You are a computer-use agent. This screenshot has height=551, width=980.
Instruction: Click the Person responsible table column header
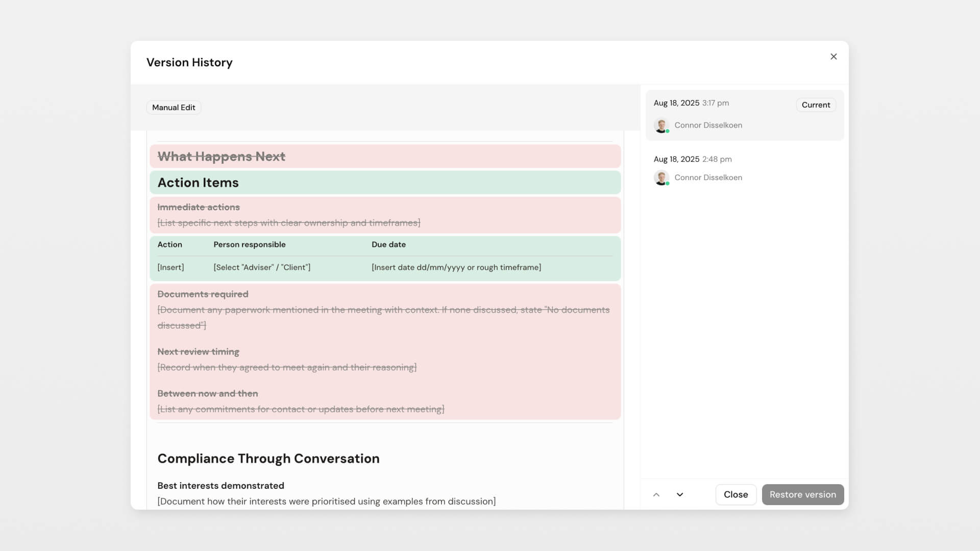pyautogui.click(x=250, y=244)
